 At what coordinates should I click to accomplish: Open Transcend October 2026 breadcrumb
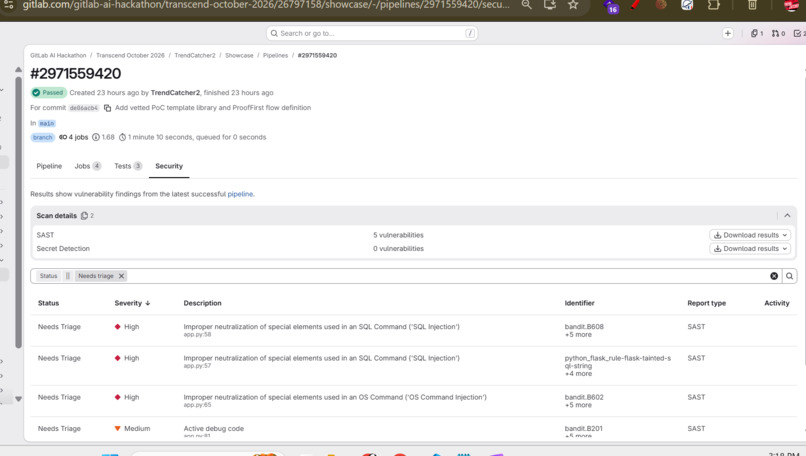130,56
